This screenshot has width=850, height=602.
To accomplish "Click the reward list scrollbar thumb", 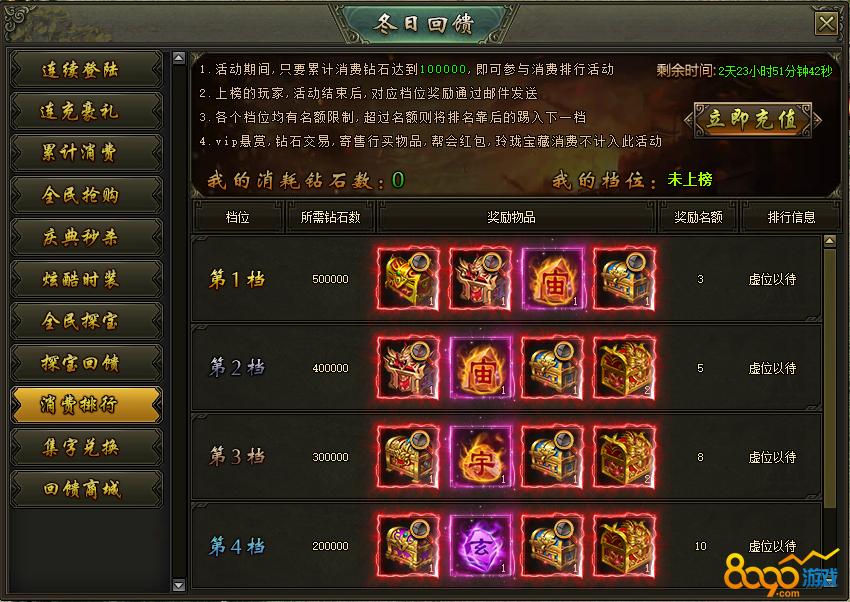I will click(829, 378).
